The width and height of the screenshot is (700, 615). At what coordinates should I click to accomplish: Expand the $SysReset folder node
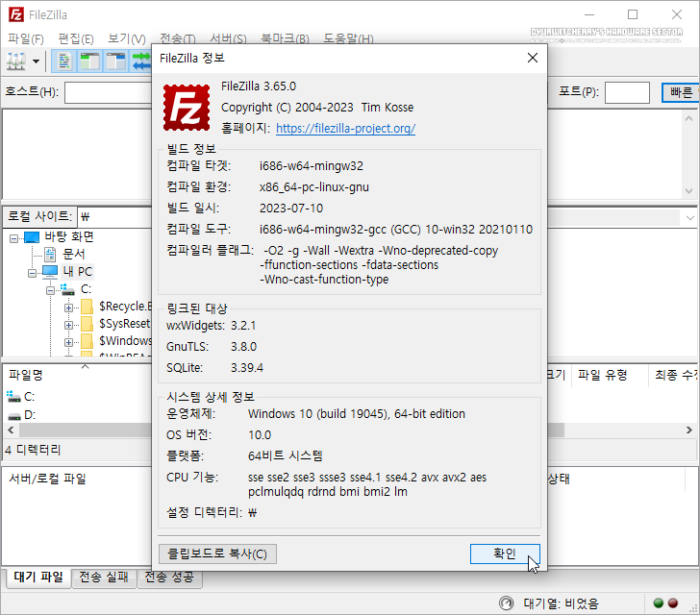click(68, 326)
